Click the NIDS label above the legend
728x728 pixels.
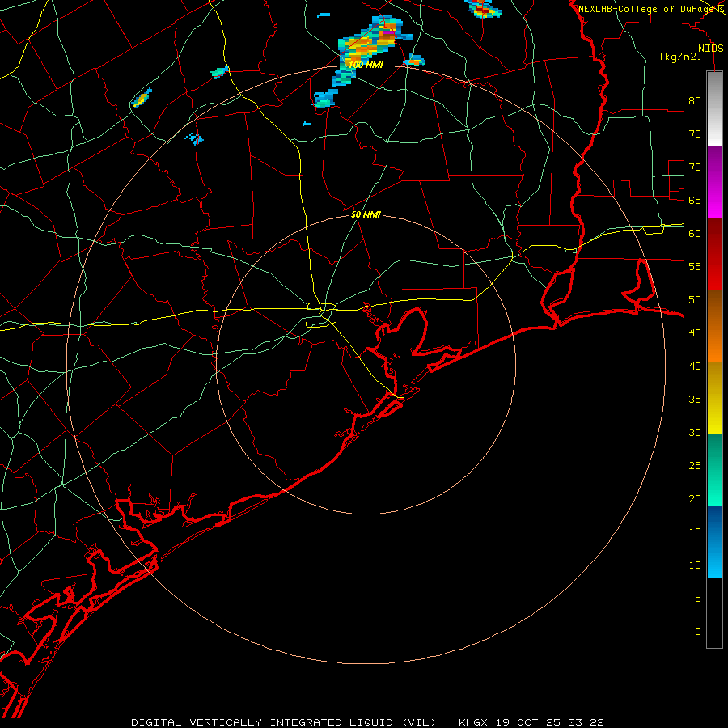click(711, 49)
